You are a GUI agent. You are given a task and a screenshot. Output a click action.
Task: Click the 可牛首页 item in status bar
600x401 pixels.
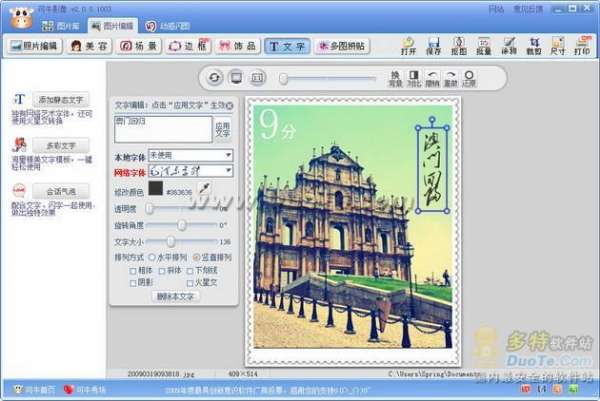34,390
